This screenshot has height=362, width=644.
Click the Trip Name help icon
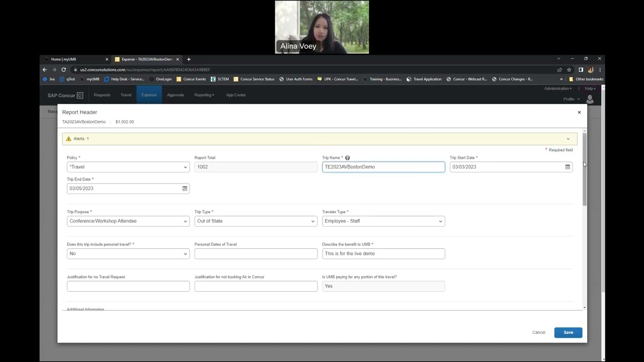point(347,158)
